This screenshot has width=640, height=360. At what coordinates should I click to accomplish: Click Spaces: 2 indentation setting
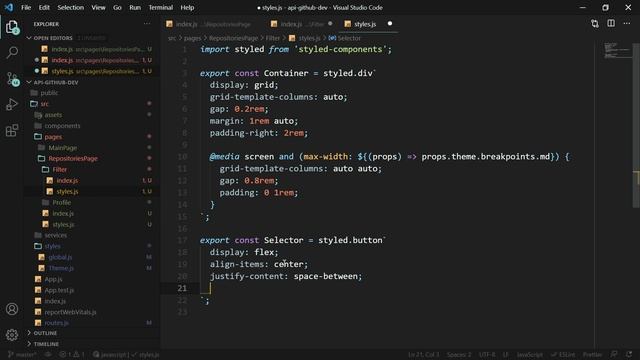[459, 355]
